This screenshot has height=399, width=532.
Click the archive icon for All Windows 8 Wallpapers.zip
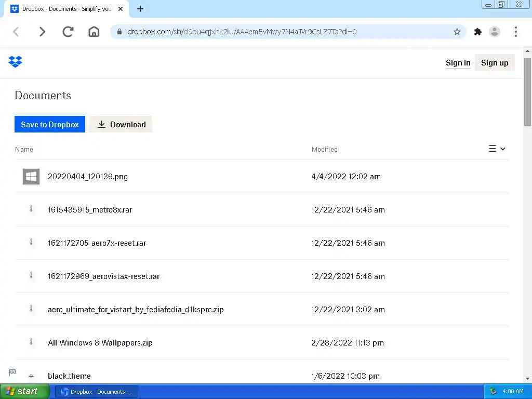pos(31,342)
